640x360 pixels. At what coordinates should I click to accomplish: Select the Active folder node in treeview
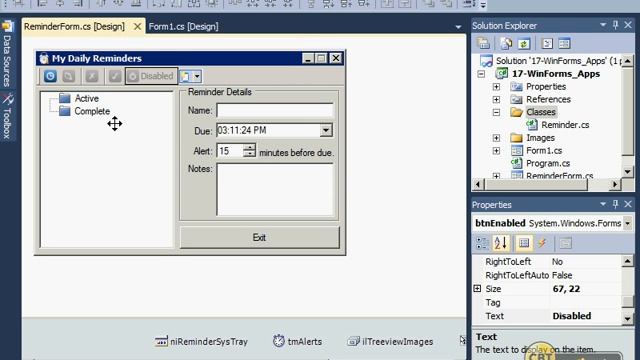tap(87, 98)
